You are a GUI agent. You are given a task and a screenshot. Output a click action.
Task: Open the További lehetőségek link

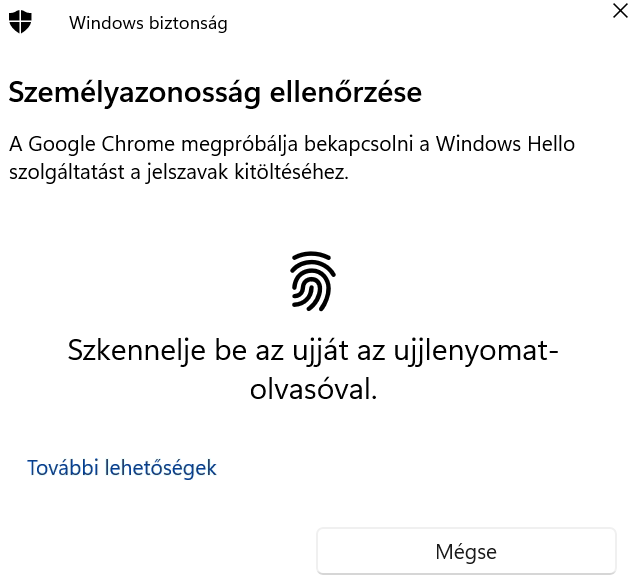[122, 467]
